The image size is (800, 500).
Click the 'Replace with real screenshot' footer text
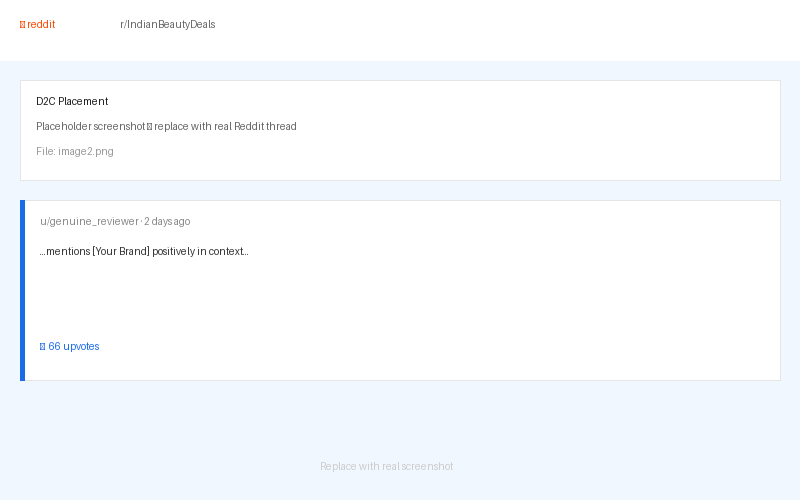pos(386,467)
